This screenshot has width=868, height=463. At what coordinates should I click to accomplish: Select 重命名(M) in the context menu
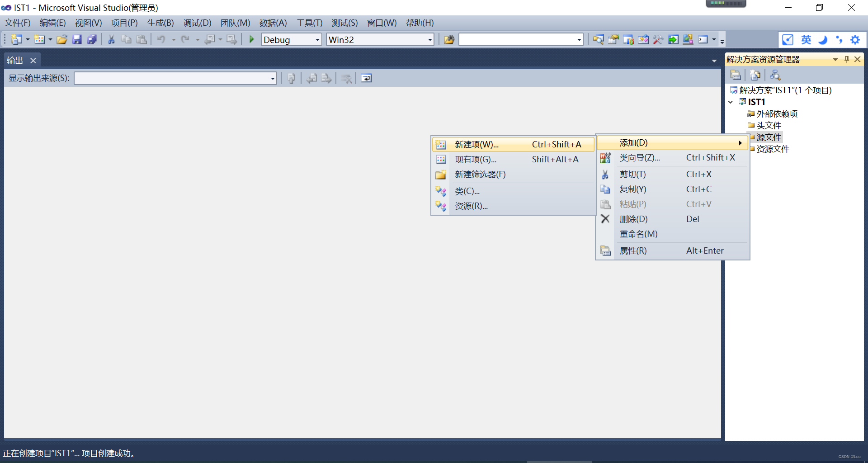[x=673, y=234]
